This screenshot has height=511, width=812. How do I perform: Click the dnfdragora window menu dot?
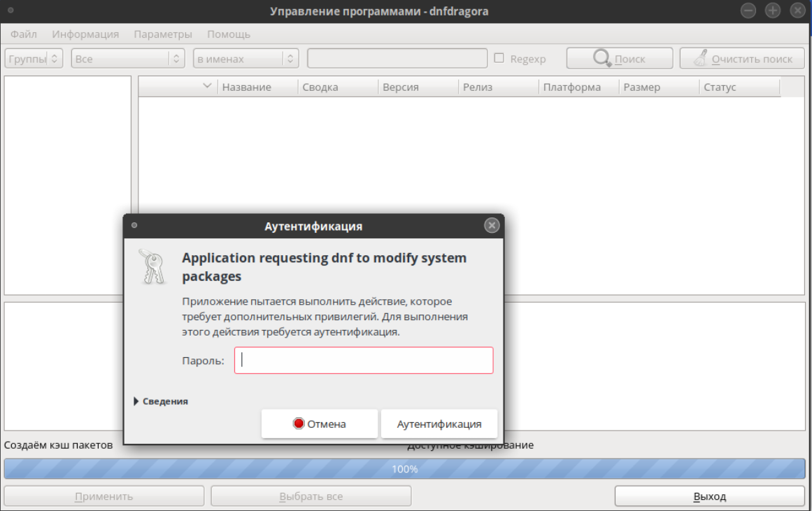tap(10, 10)
